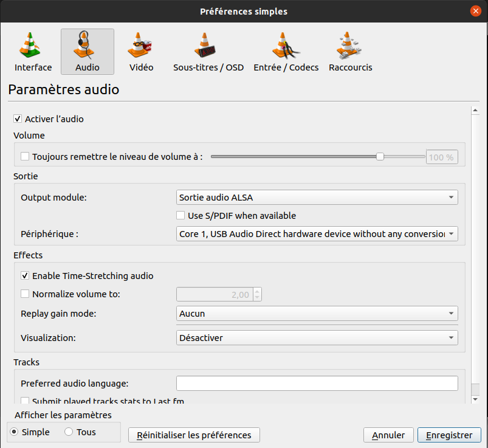
Task: Expand Output module Sortie audio ALSA dropdown
Action: [x=317, y=198]
